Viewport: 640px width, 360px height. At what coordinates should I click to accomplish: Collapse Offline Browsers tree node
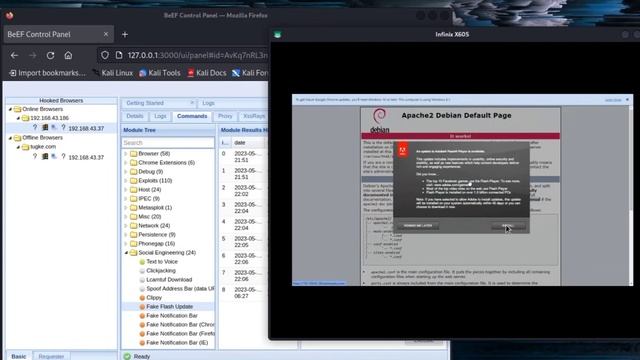point(10,138)
